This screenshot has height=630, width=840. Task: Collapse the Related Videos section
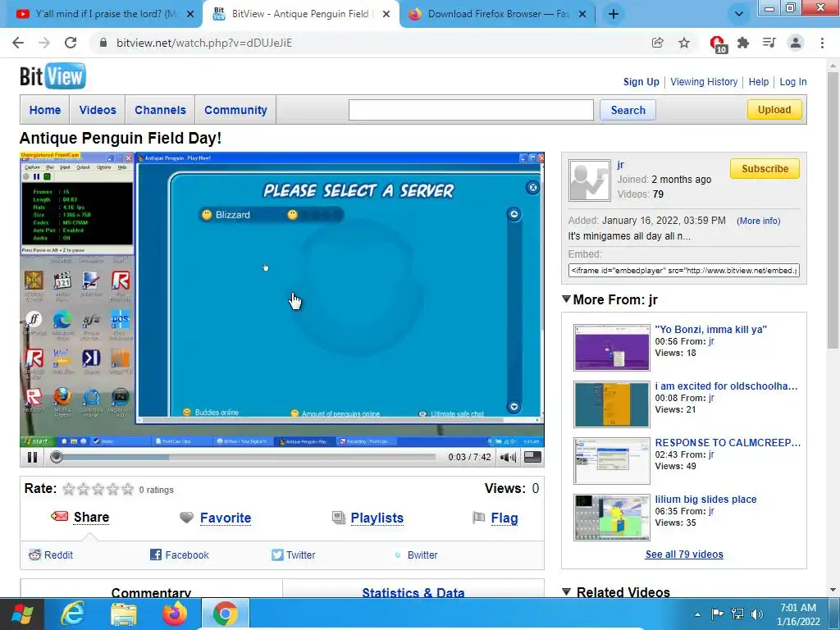566,591
